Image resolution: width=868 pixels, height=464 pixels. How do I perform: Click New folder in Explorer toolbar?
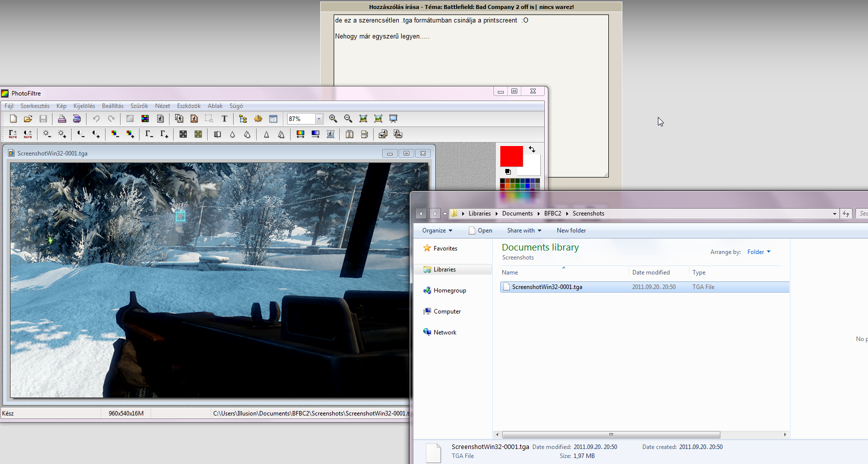click(x=571, y=230)
